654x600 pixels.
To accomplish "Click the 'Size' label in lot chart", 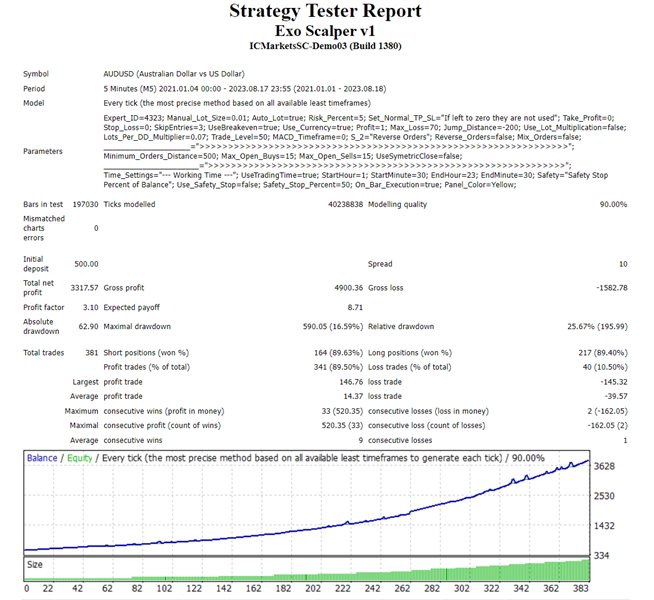I will coord(35,565).
